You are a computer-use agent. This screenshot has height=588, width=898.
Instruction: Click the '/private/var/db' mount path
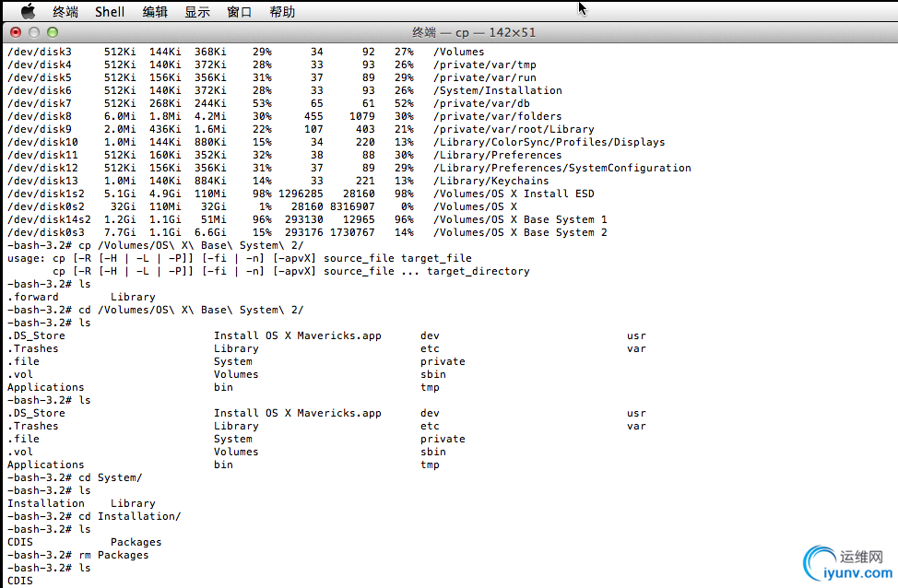[481, 103]
